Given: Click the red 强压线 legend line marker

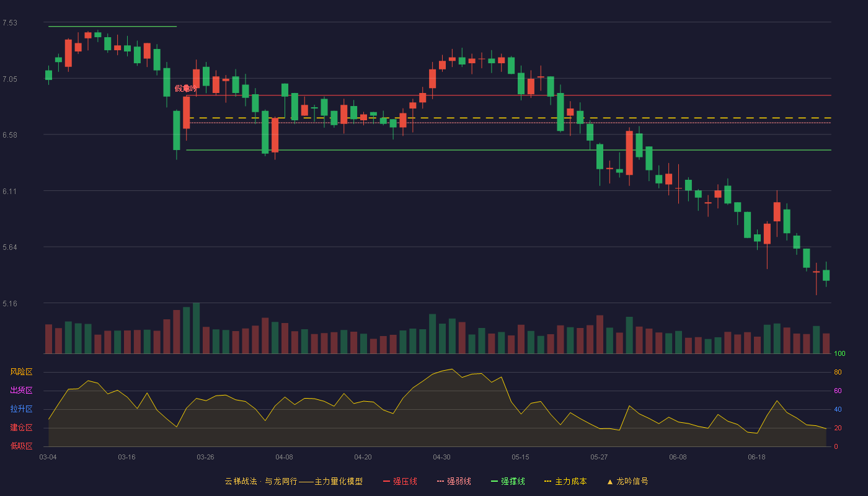Looking at the screenshot, I should click(386, 482).
